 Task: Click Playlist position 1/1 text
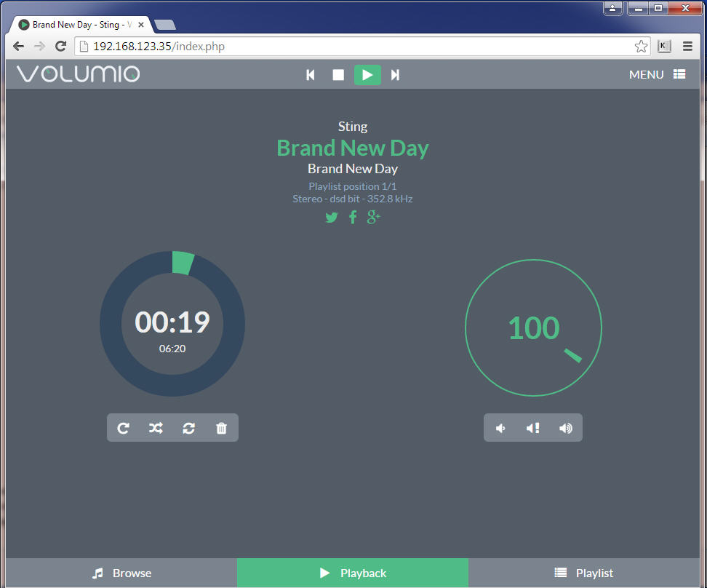coord(353,186)
